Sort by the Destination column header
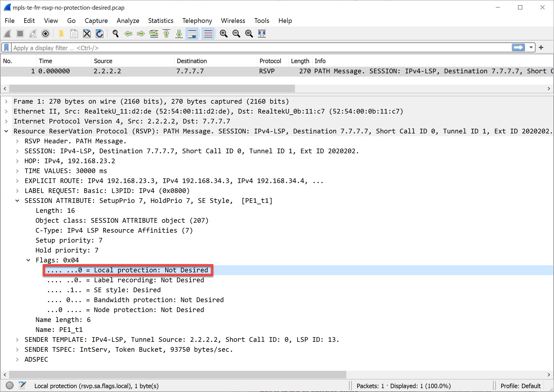Viewport: 554px width, 392px height. point(216,61)
